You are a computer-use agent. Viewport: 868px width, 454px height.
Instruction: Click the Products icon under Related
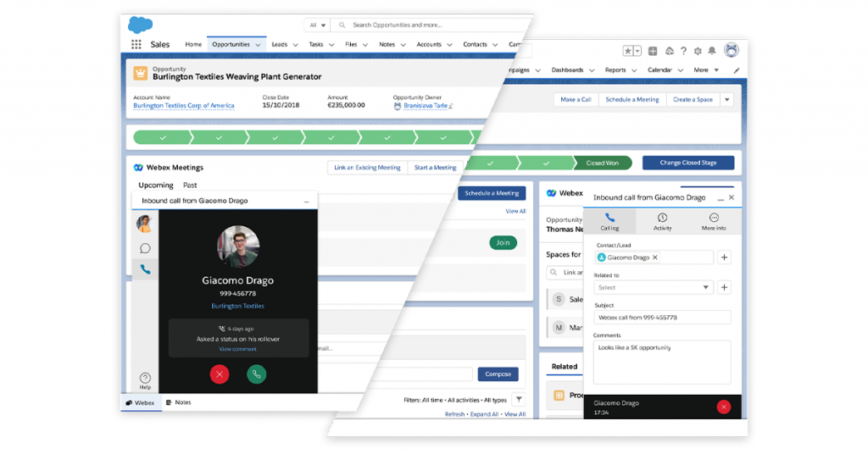tap(559, 395)
